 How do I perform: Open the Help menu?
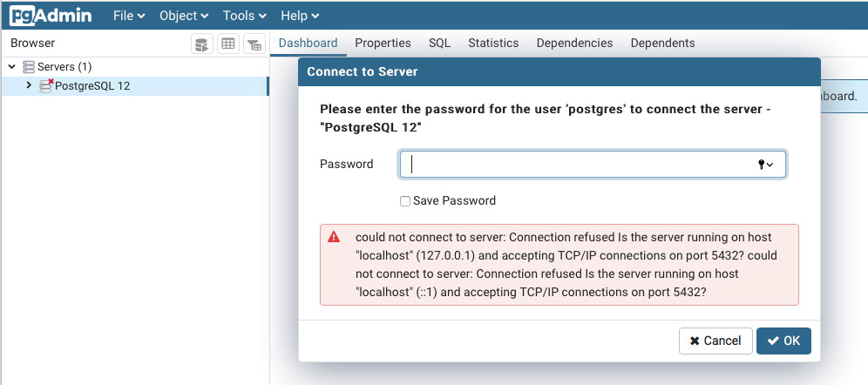(300, 16)
